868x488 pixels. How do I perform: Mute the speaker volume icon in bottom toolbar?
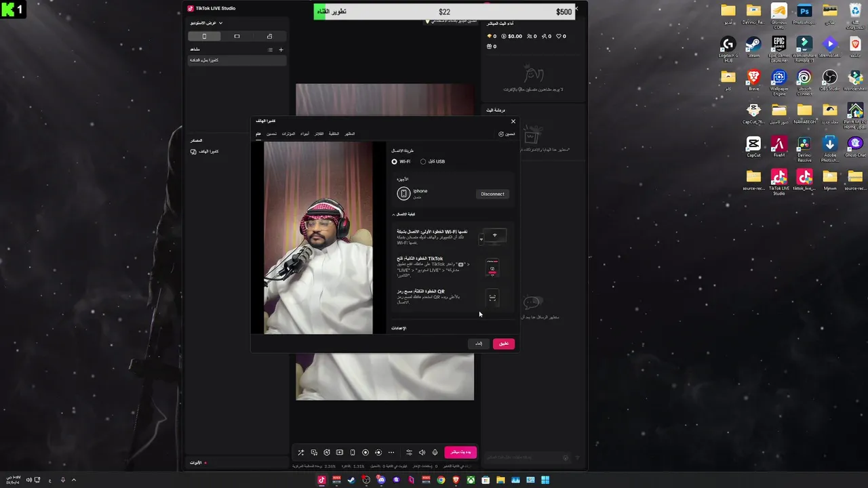point(422,452)
